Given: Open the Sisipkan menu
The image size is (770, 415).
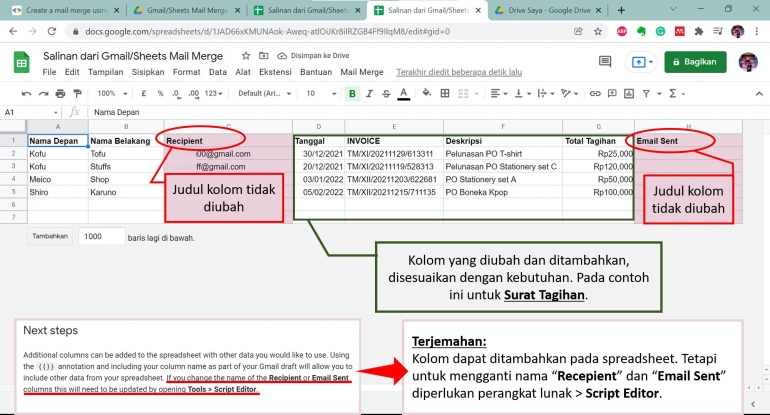Looking at the screenshot, I should (x=148, y=72).
